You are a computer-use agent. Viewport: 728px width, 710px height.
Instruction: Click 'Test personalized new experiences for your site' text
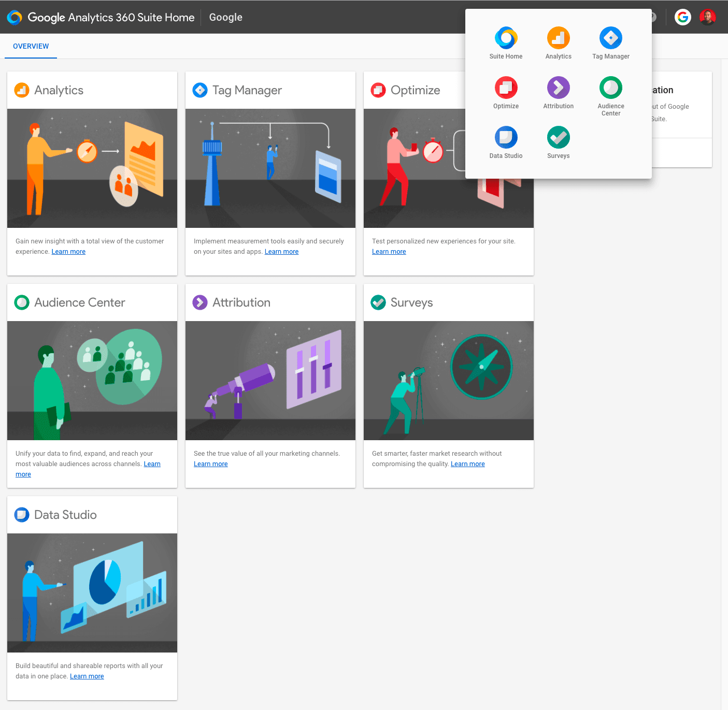(444, 241)
